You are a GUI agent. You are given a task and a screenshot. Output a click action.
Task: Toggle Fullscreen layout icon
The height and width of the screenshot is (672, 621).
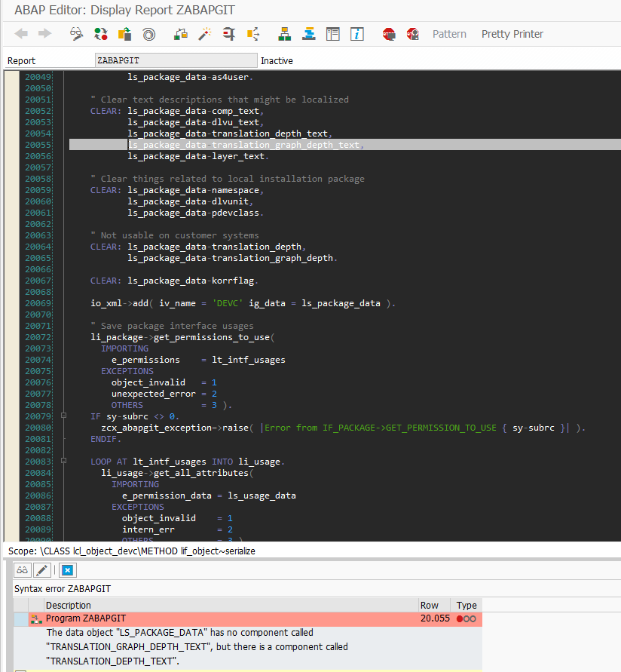click(333, 34)
